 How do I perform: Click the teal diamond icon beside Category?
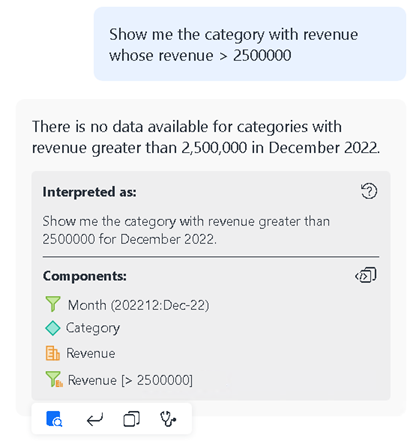click(53, 328)
